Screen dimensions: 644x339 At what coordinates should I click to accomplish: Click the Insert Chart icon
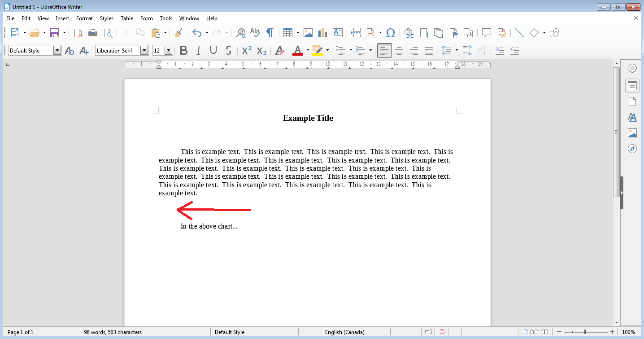click(x=322, y=33)
